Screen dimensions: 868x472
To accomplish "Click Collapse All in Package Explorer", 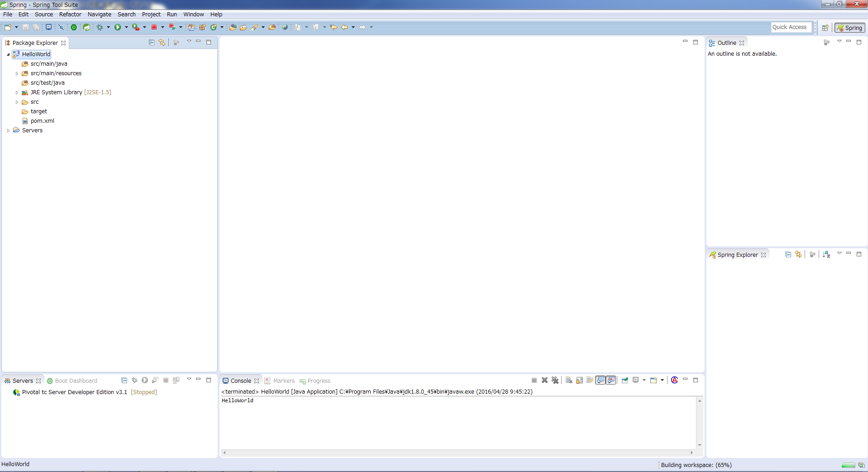I will tap(152, 43).
